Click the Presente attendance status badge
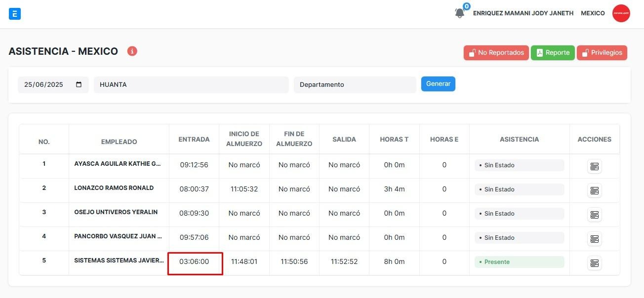The width and height of the screenshot is (644, 298). tap(519, 262)
